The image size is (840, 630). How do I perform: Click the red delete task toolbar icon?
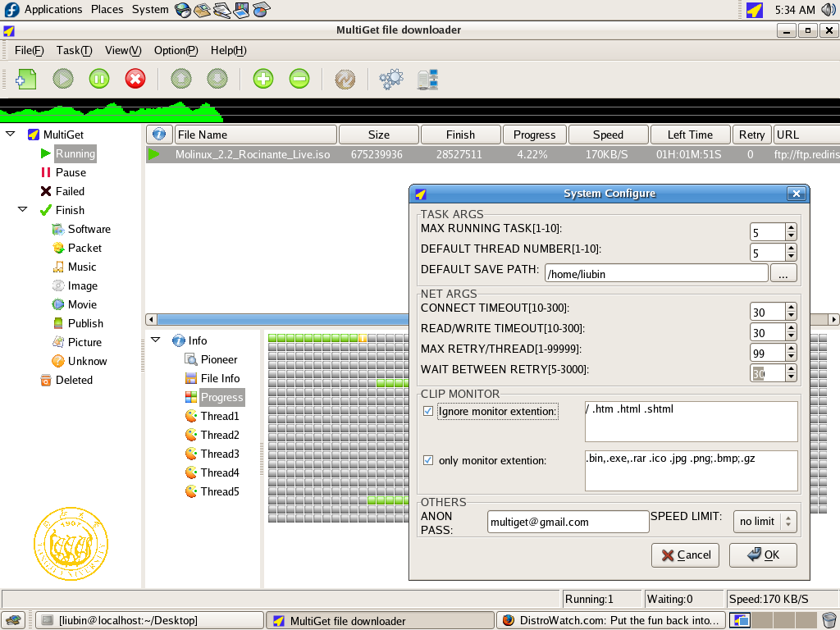pos(135,79)
